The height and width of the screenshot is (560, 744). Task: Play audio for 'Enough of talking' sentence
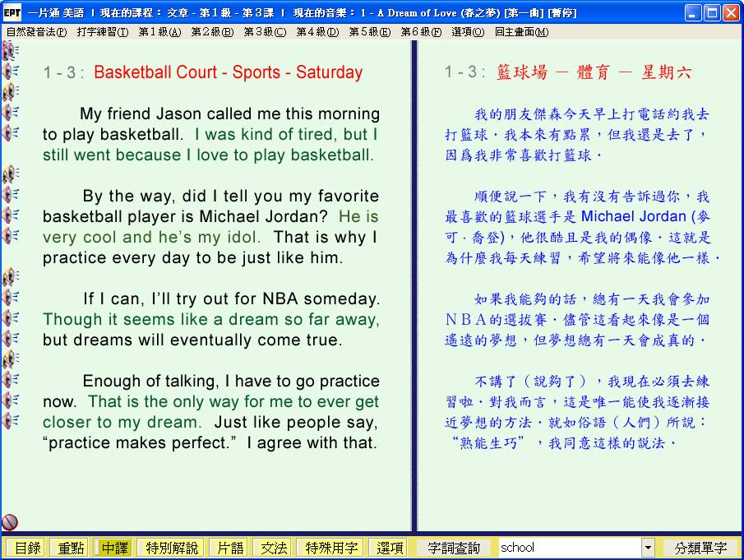coord(10,379)
